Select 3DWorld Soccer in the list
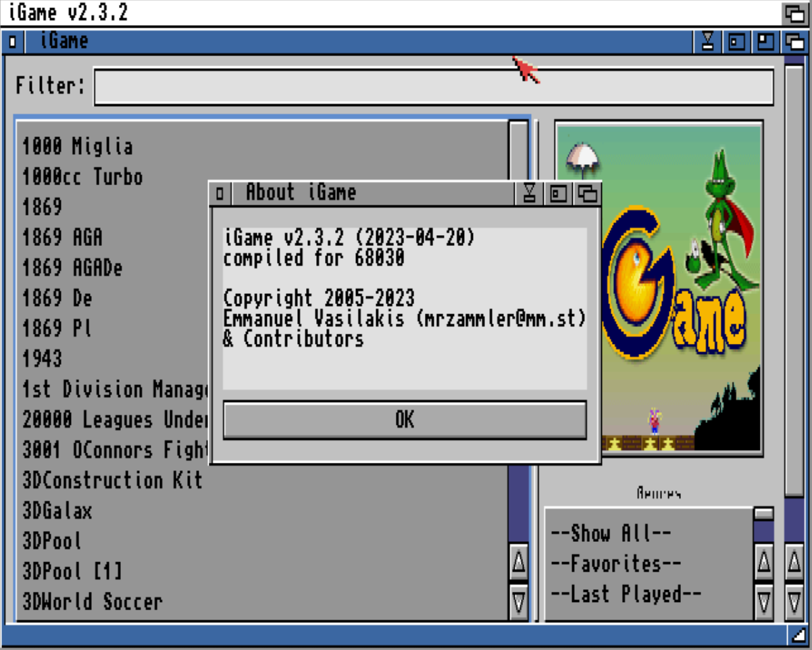The image size is (812, 650). tap(93, 602)
